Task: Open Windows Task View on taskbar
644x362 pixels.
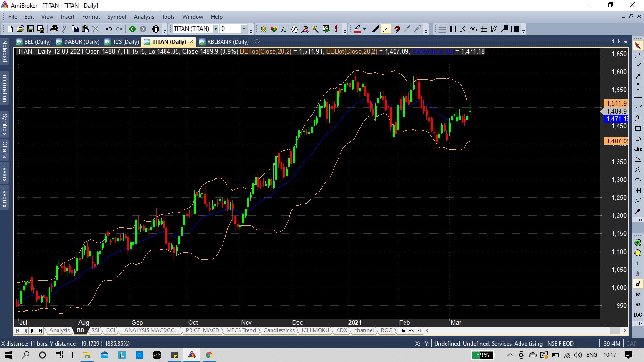Action: pyautogui.click(x=59, y=355)
